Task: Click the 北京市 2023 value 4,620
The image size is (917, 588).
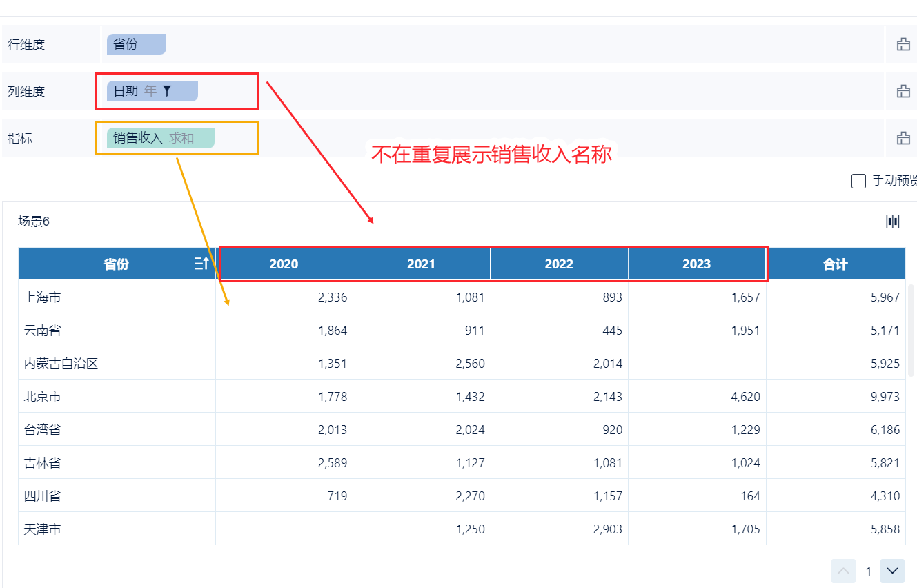Action: (x=746, y=397)
